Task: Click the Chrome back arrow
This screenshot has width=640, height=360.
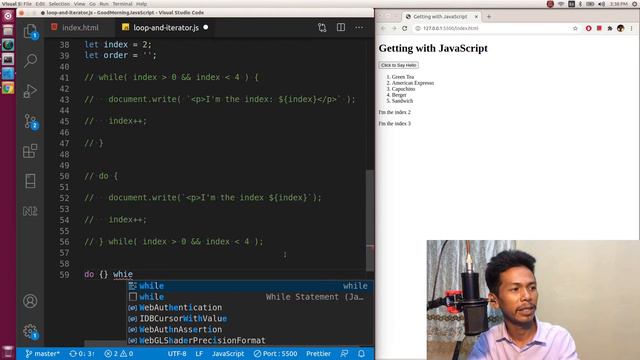Action: tap(383, 28)
